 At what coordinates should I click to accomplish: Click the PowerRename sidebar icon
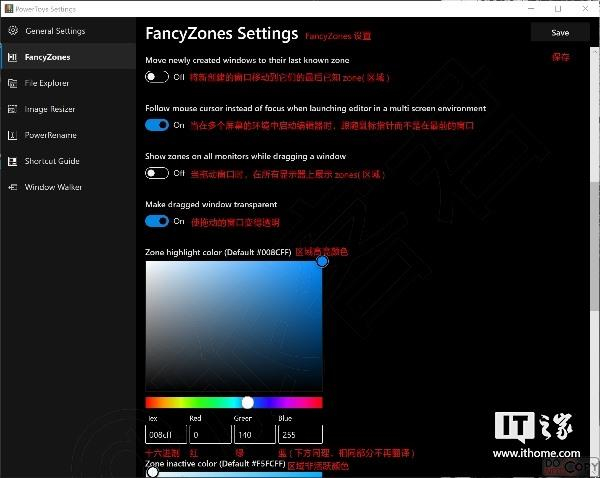[13, 135]
